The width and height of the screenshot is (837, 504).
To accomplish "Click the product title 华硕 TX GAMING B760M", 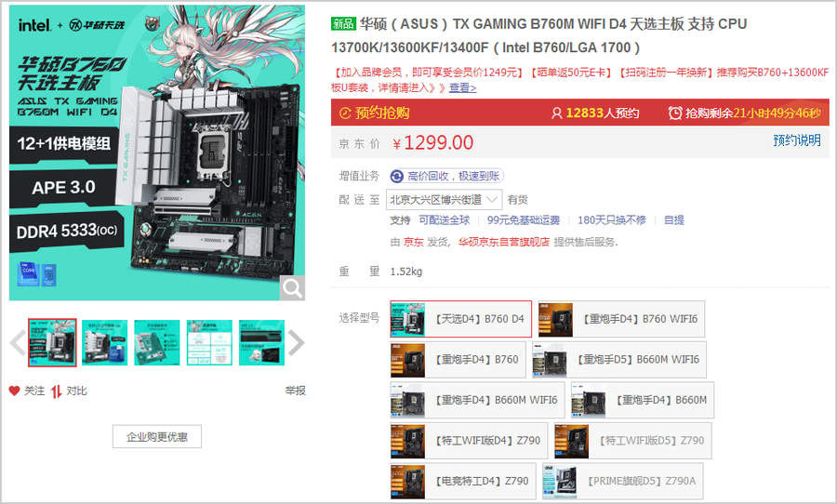I will coord(539,35).
